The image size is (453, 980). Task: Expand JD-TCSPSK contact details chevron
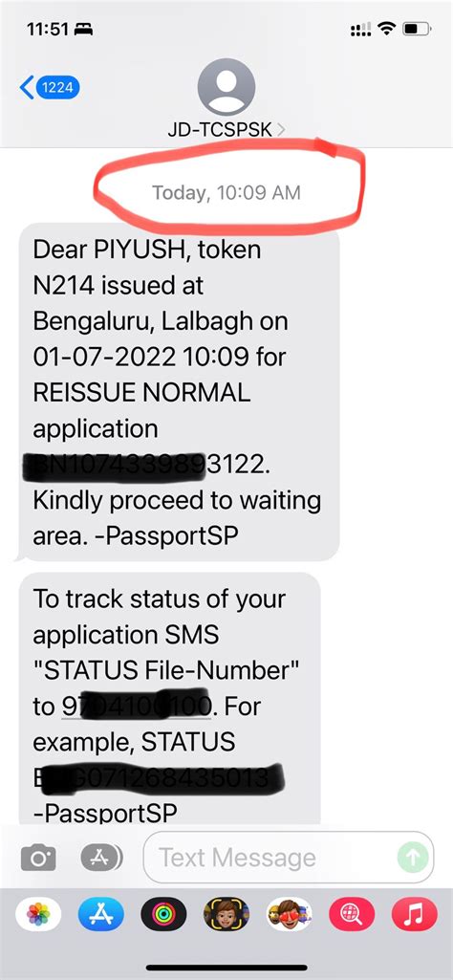pos(281,129)
